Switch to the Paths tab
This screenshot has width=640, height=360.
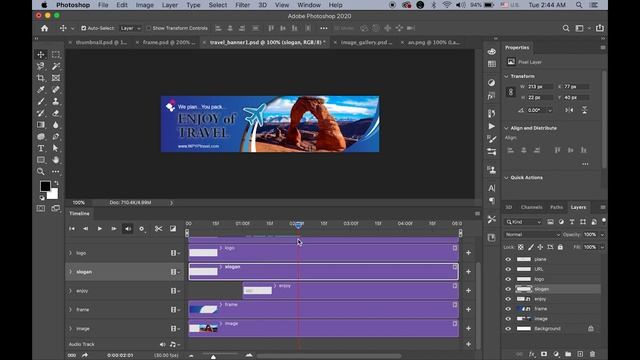pyautogui.click(x=556, y=207)
